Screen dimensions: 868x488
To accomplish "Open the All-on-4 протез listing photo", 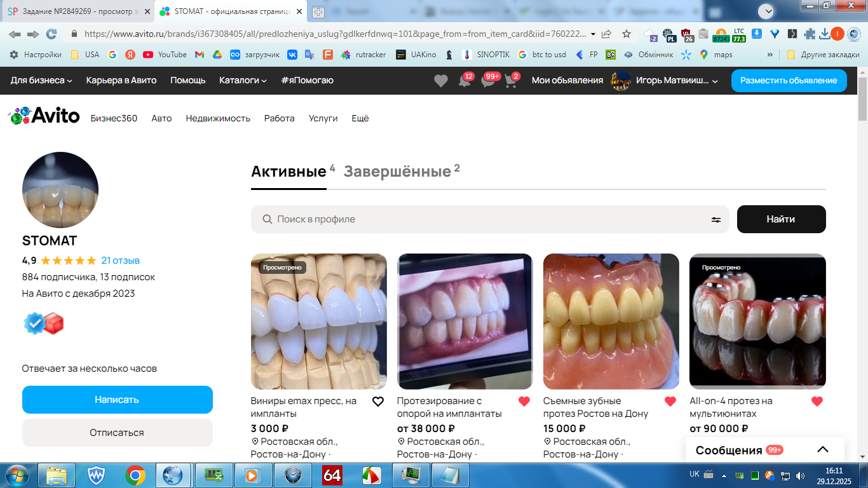I will pos(757,322).
